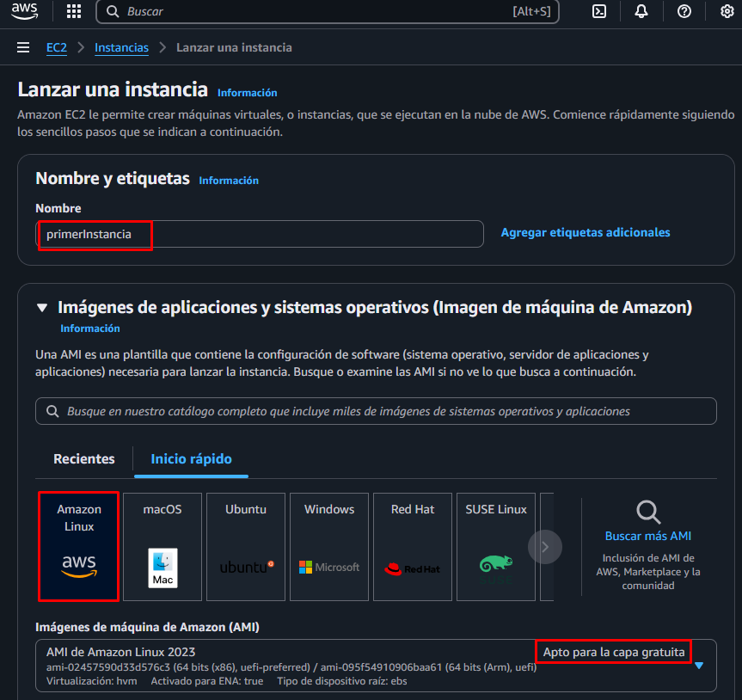The height and width of the screenshot is (700, 742).
Task: Click the Apto para la capa gratuita label
Action: (614, 652)
